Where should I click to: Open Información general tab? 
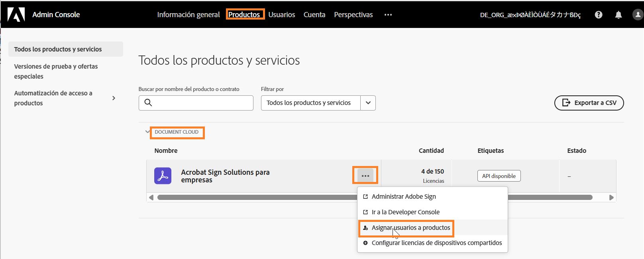click(188, 15)
